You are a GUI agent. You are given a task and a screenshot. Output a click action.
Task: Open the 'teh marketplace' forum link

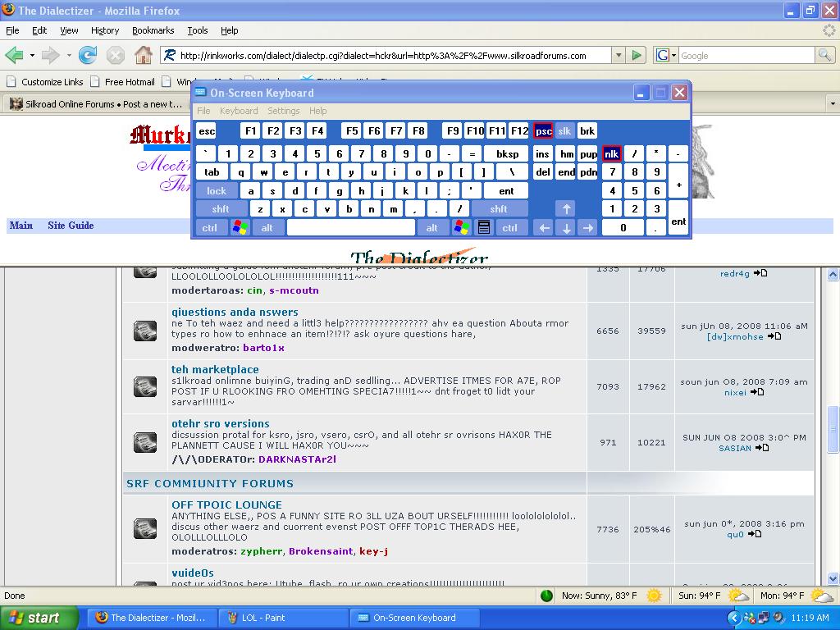(215, 370)
